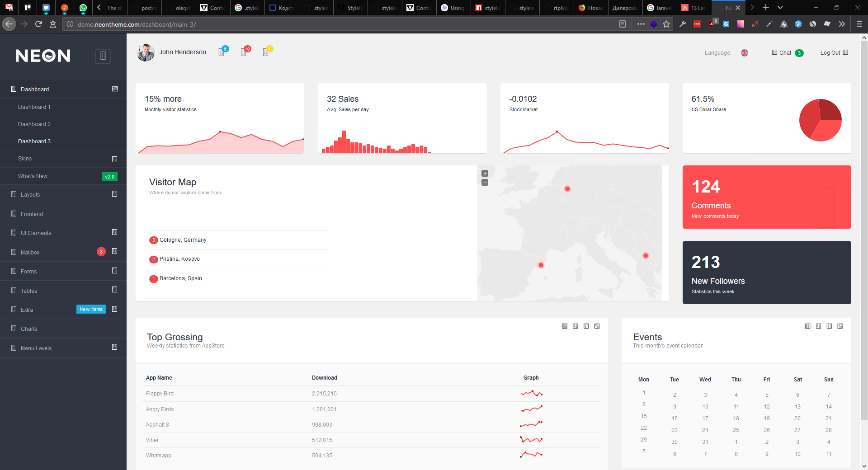Select the language flag icon
This screenshot has width=868, height=470.
pos(745,53)
